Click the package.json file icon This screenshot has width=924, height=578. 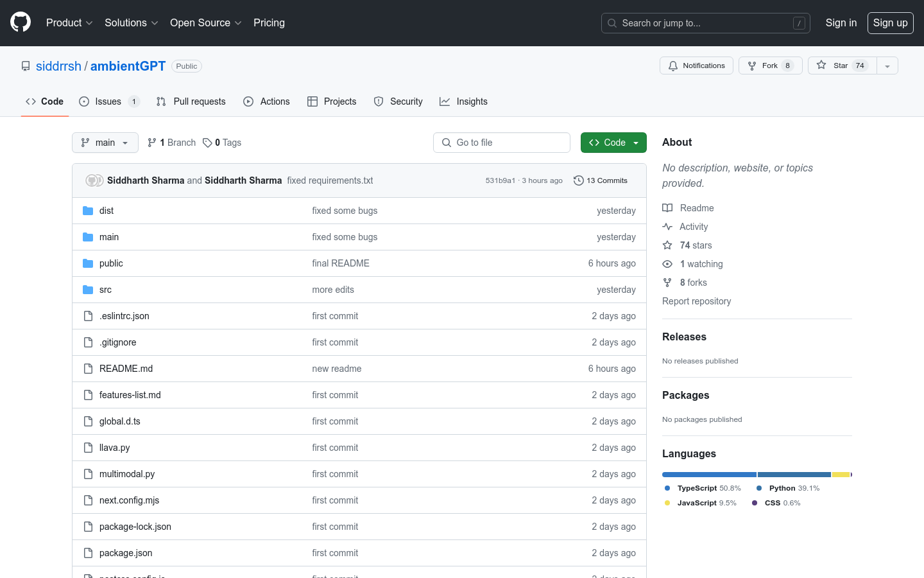coord(88,553)
